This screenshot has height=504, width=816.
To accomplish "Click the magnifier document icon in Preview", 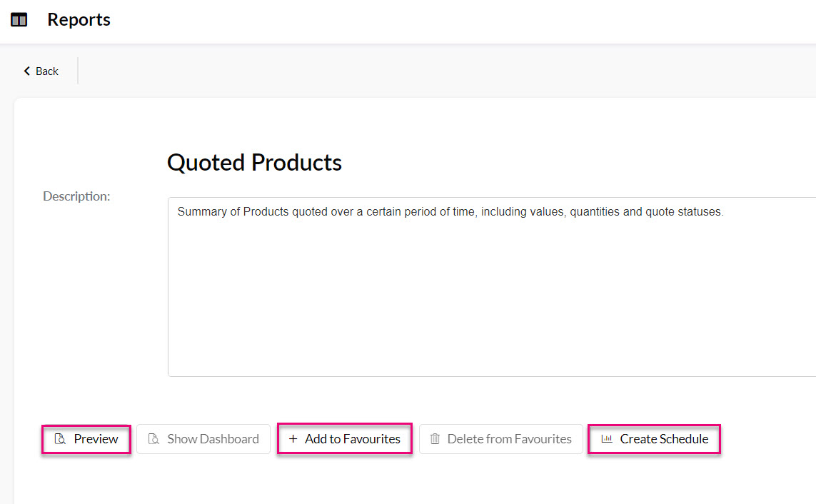I will [60, 439].
